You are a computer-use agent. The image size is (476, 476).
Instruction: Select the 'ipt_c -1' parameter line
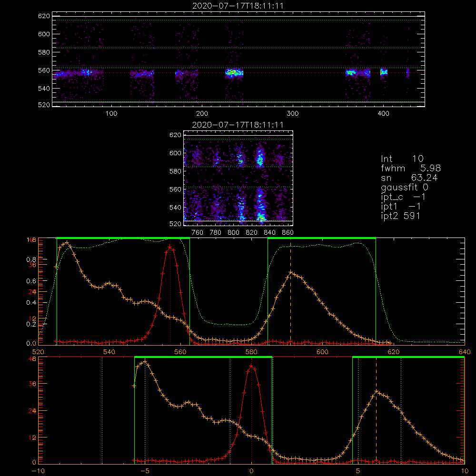pyautogui.click(x=404, y=197)
